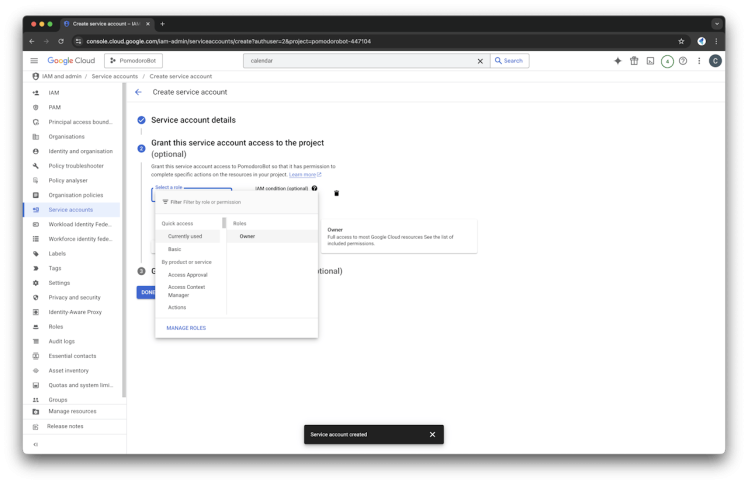This screenshot has height=484, width=748.
Task: Dismiss the Service account created notification
Action: click(x=432, y=434)
